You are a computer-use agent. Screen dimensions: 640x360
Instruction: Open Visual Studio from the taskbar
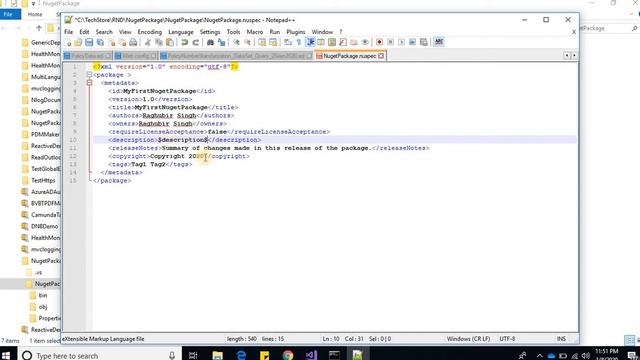(311, 356)
